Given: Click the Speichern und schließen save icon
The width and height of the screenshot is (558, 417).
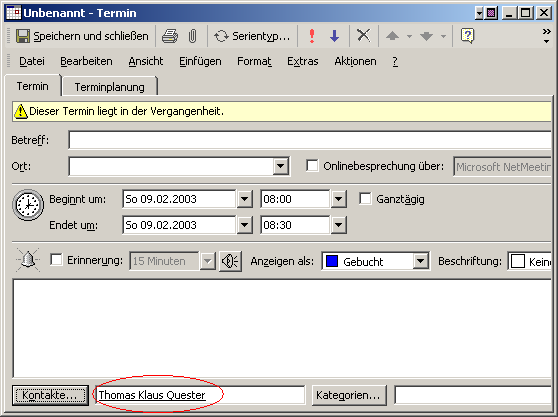Looking at the screenshot, I should (x=23, y=36).
